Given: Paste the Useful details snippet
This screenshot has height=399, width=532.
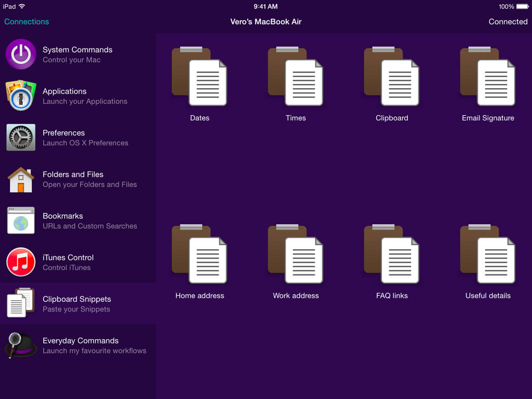Looking at the screenshot, I should click(x=488, y=255).
